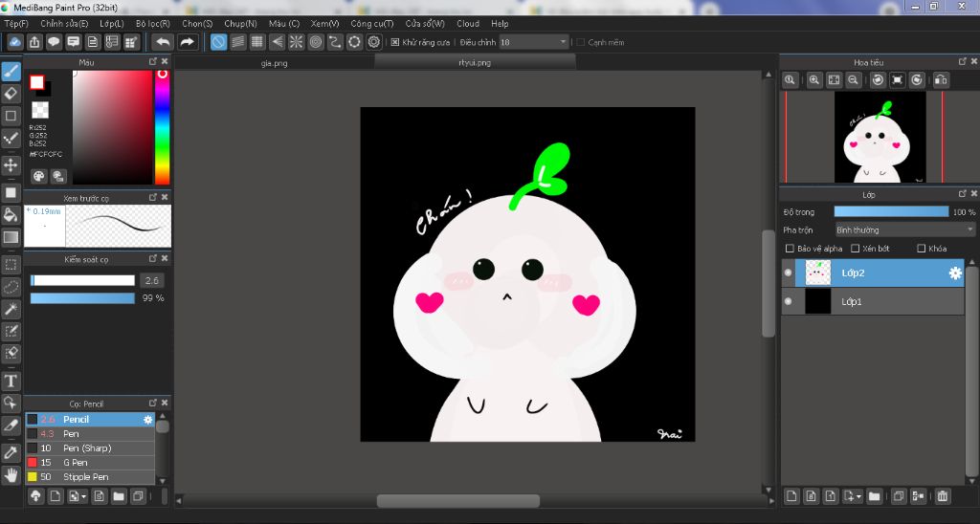Viewport: 980px width, 524px height.
Task: Select the Bucket fill tool
Action: (11, 215)
